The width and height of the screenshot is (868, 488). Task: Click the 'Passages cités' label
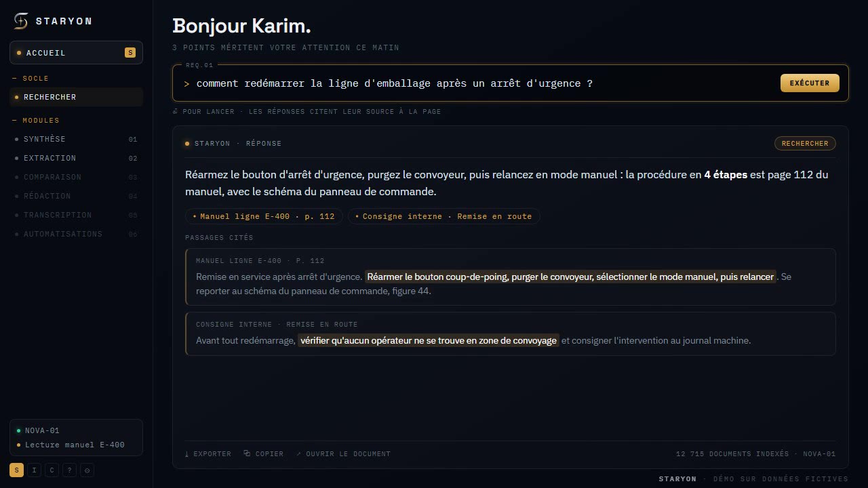[x=219, y=238]
